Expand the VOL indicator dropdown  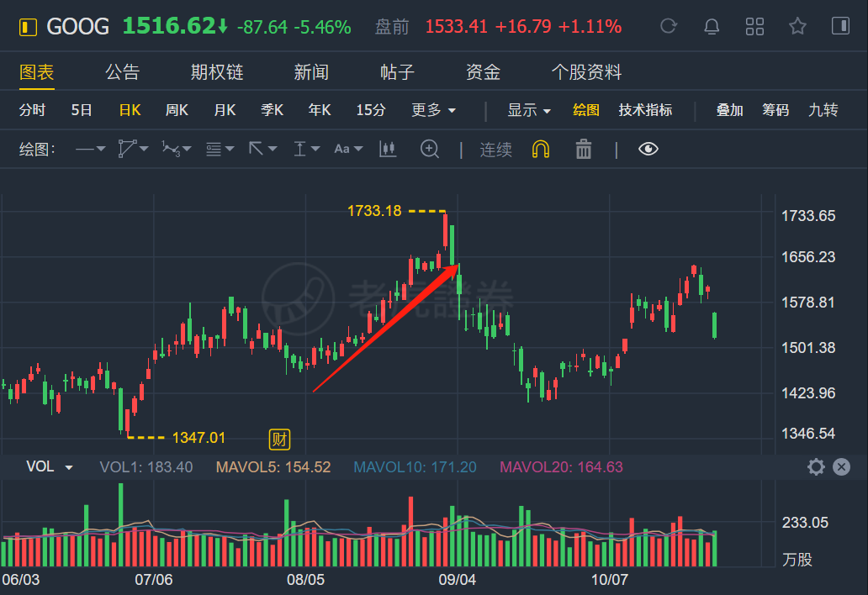[x=69, y=467]
